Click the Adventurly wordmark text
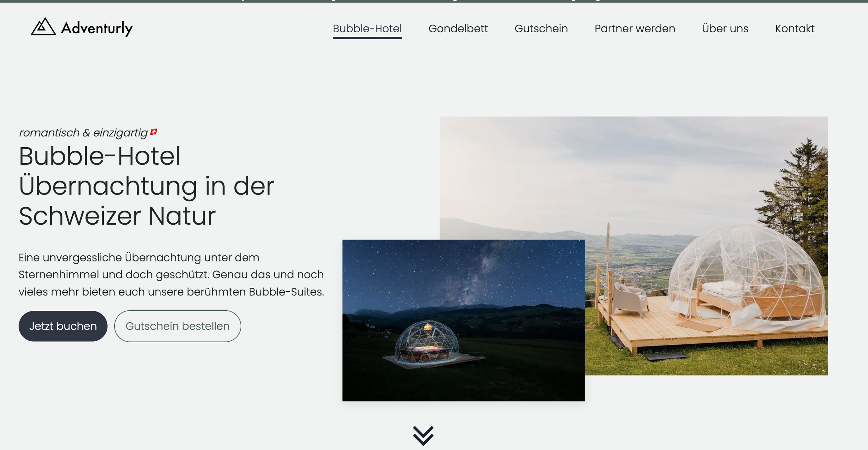Viewport: 868px width, 450px height. pos(97,28)
